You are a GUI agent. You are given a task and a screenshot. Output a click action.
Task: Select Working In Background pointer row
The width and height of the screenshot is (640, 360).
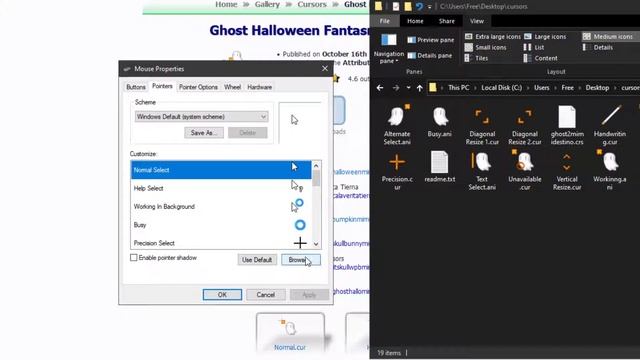(x=221, y=207)
